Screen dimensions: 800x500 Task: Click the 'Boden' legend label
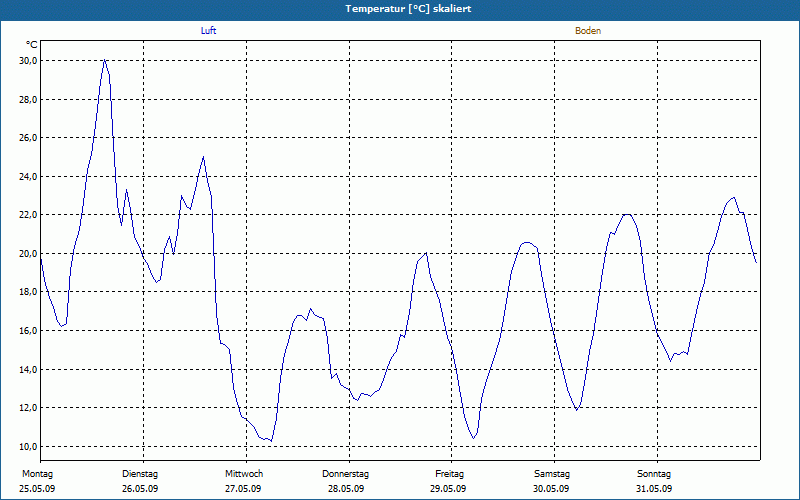point(588,31)
